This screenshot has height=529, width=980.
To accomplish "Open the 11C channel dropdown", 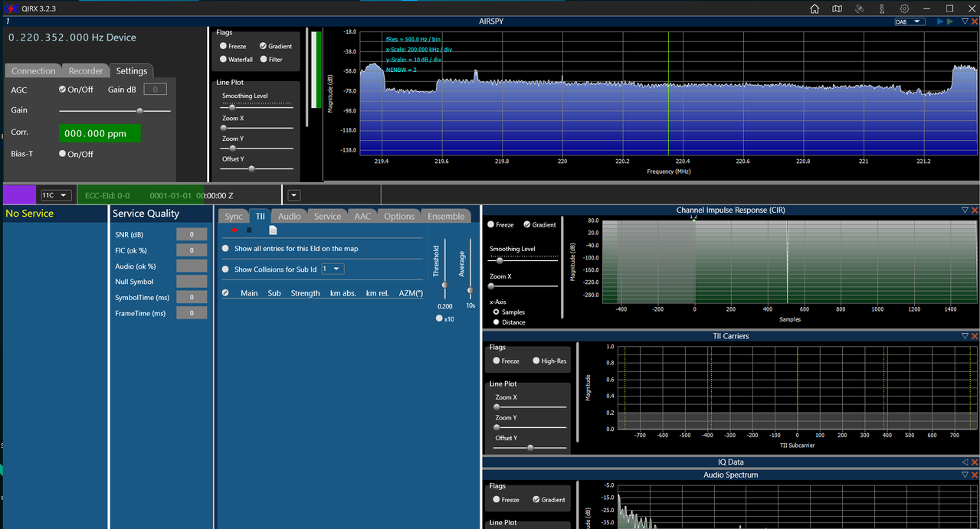I will click(x=57, y=195).
